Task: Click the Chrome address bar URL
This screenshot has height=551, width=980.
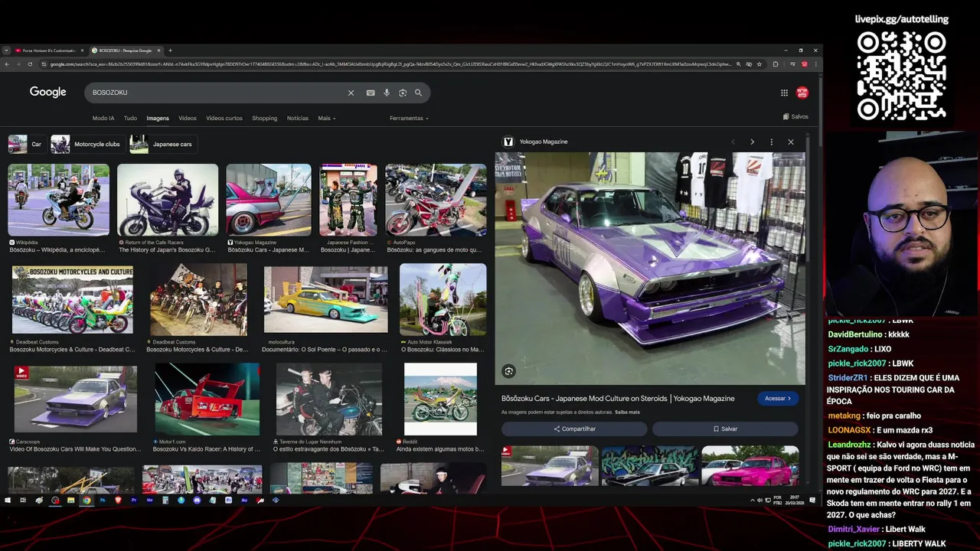Action: click(390, 64)
